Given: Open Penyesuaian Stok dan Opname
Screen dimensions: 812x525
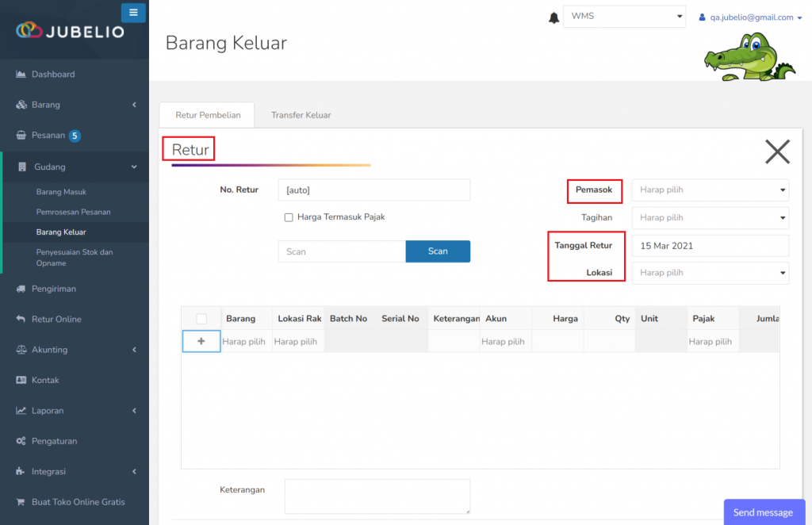Looking at the screenshot, I should click(x=74, y=257).
